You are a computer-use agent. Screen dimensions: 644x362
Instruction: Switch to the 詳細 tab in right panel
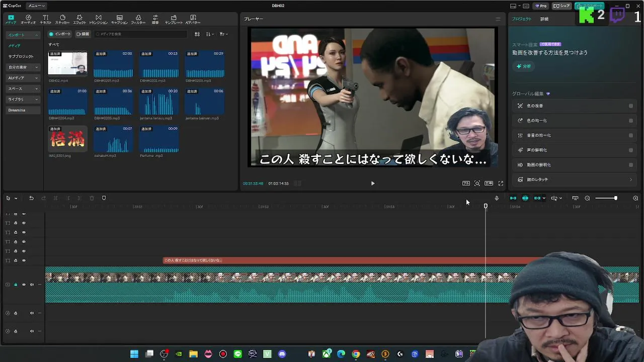click(x=544, y=19)
